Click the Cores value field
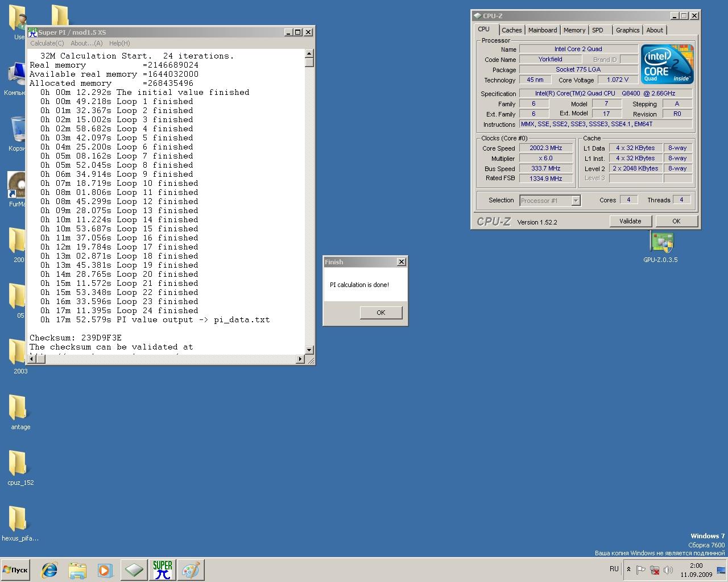The image size is (728, 582). pos(628,199)
